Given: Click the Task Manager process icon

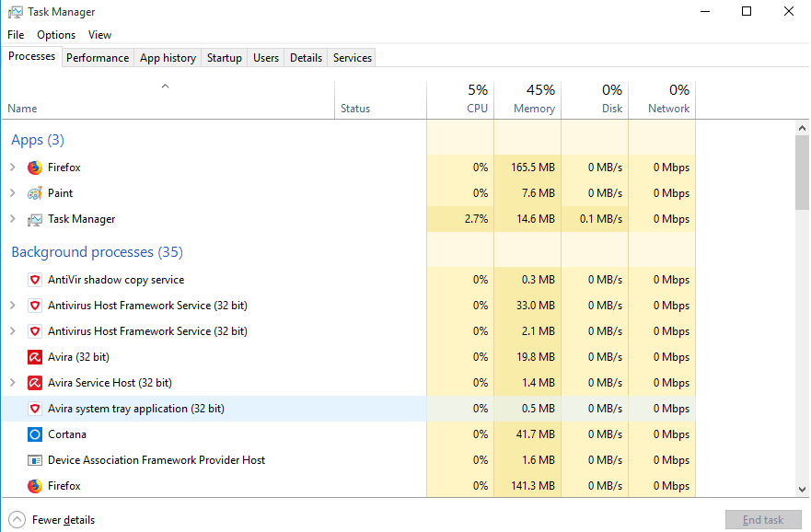Looking at the screenshot, I should click(x=35, y=220).
